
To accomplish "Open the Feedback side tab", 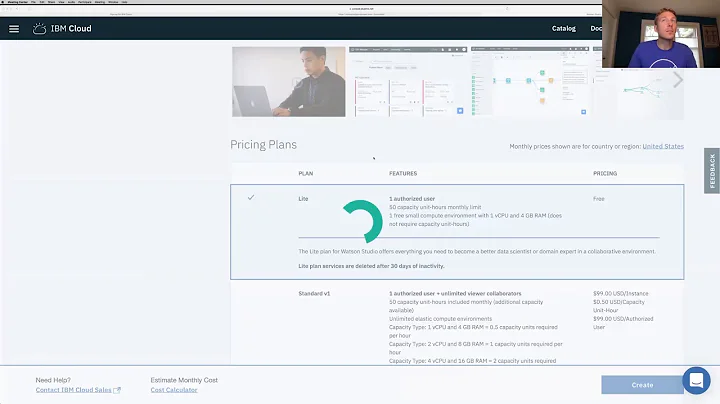I will coord(712,171).
